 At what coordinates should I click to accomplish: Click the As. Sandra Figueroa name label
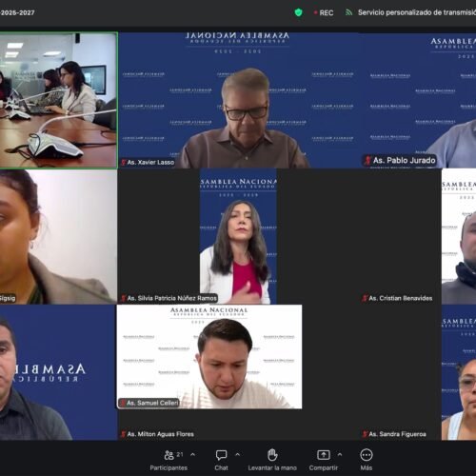[397, 434]
